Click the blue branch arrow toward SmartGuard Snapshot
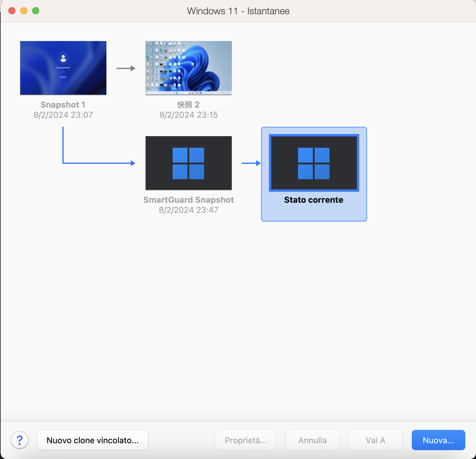Image resolution: width=476 pixels, height=459 pixels. coord(98,163)
